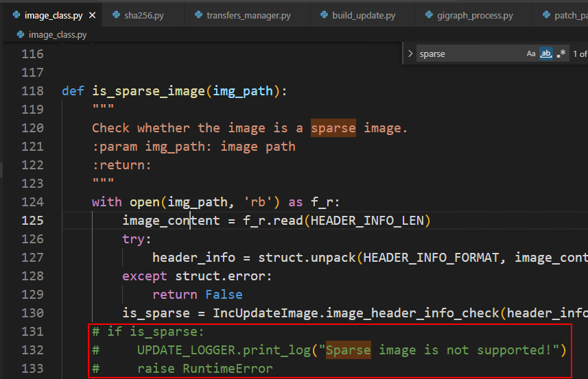Click the 'try:' keyword on line 126
This screenshot has width=588, height=379.
tap(137, 239)
